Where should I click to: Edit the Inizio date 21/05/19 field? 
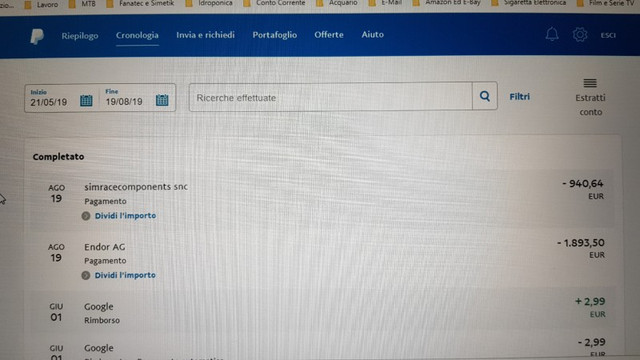coord(49,102)
